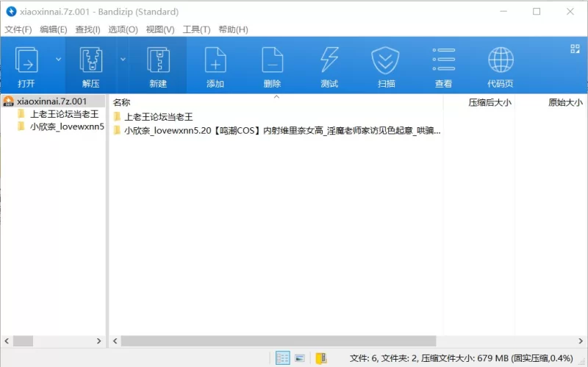The width and height of the screenshot is (588, 367).
Task: Click left arrow of tree panel scrollbar
Action: point(7,341)
